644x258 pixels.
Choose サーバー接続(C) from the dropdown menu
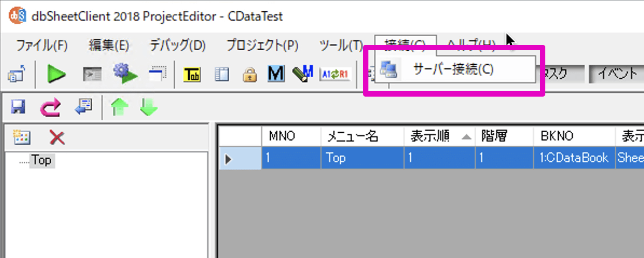456,70
